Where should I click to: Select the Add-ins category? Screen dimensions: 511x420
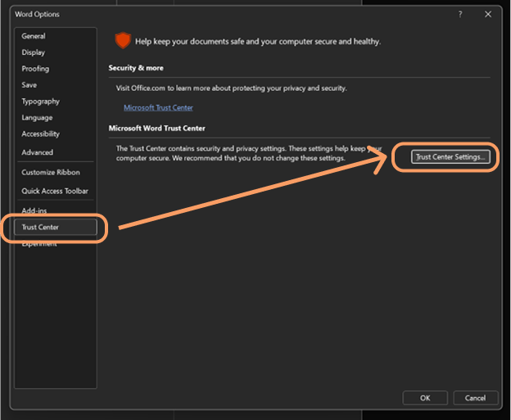(x=34, y=210)
